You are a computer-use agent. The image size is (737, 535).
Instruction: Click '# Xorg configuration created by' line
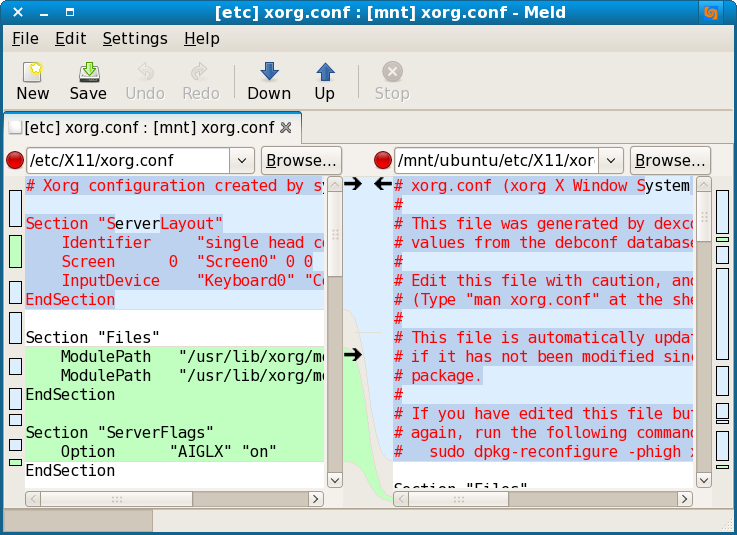(174, 186)
